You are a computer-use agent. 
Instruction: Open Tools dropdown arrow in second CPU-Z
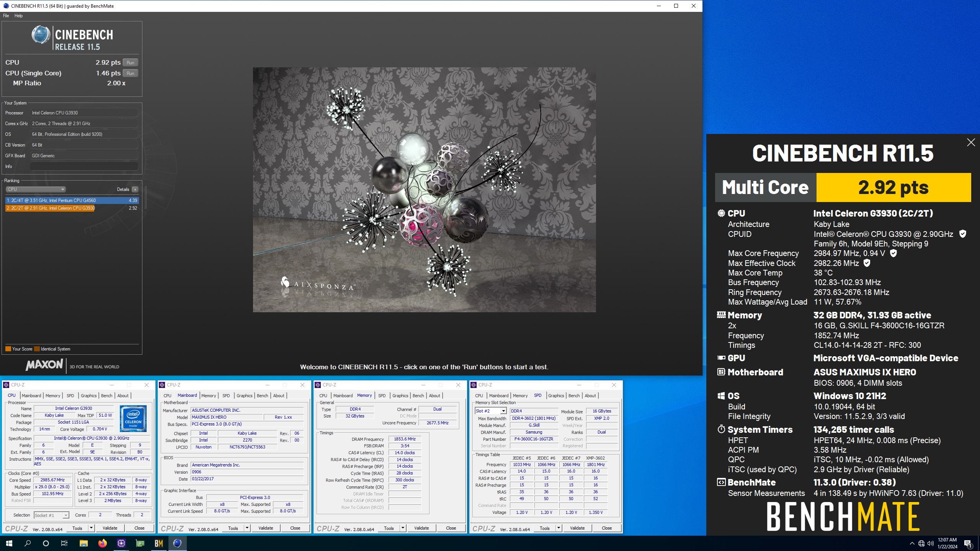click(247, 528)
